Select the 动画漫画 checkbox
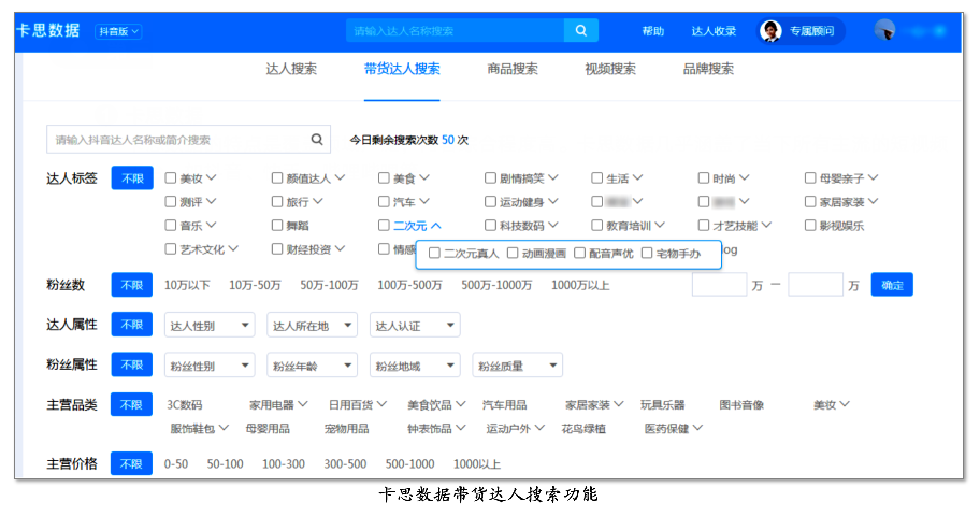This screenshot has width=980, height=516. (x=513, y=253)
